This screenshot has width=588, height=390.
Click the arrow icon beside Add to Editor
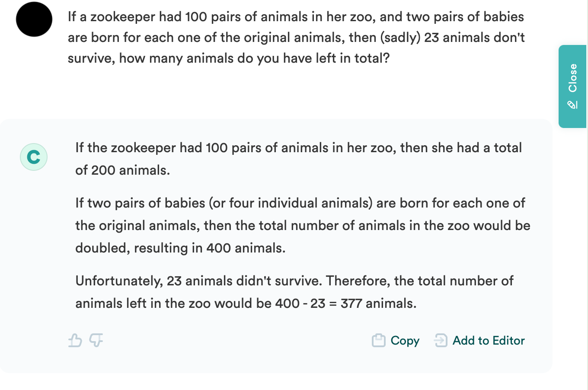coord(441,340)
